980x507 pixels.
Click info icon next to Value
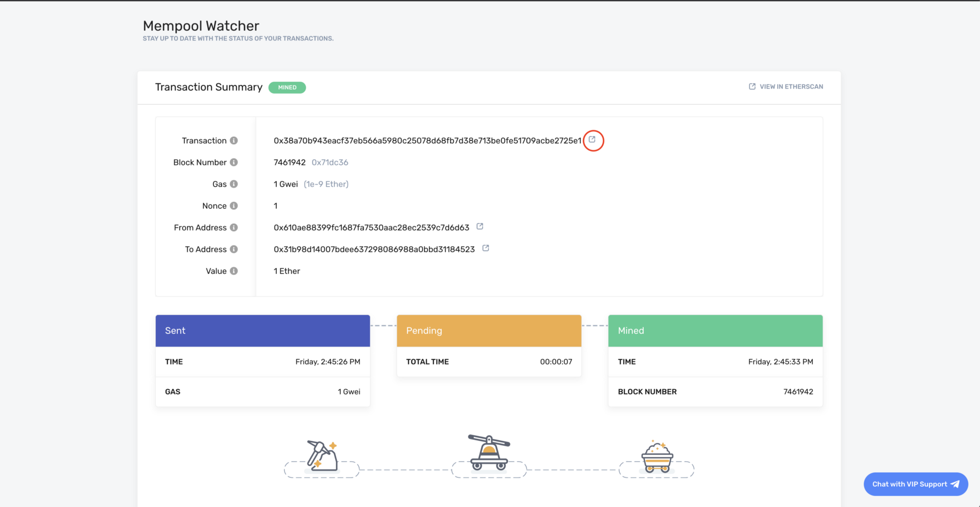point(234,271)
